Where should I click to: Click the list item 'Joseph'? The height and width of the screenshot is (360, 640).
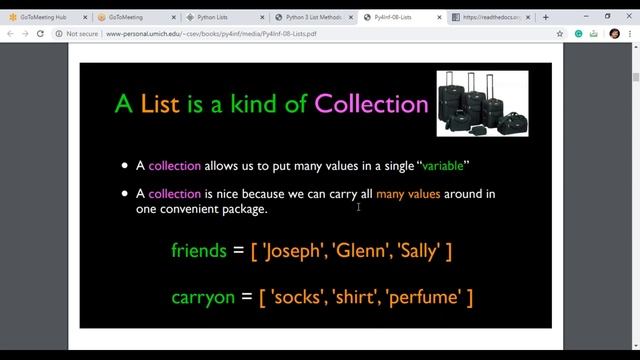click(293, 251)
